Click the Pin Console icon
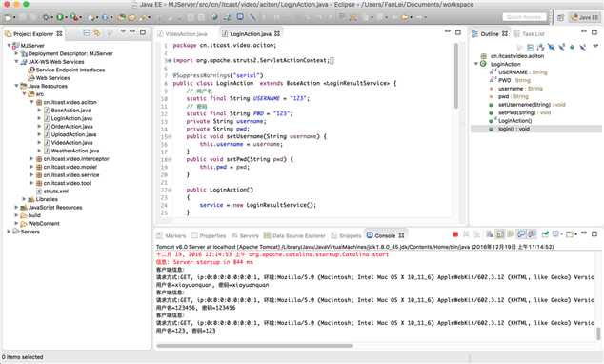The width and height of the screenshot is (604, 364). 545,234
